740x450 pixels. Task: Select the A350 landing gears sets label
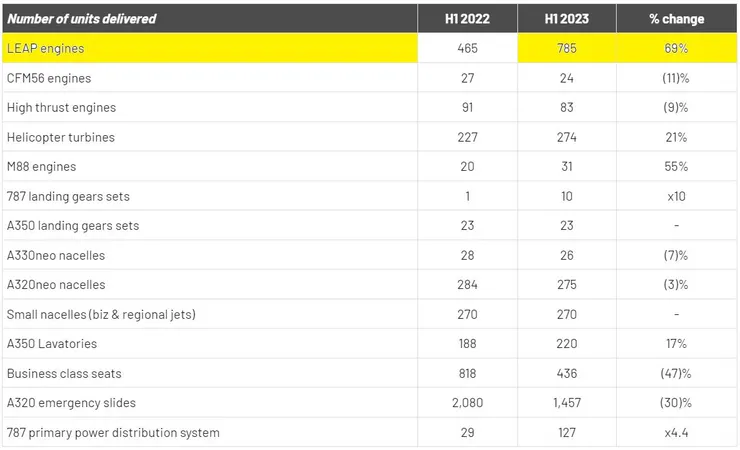coord(73,225)
